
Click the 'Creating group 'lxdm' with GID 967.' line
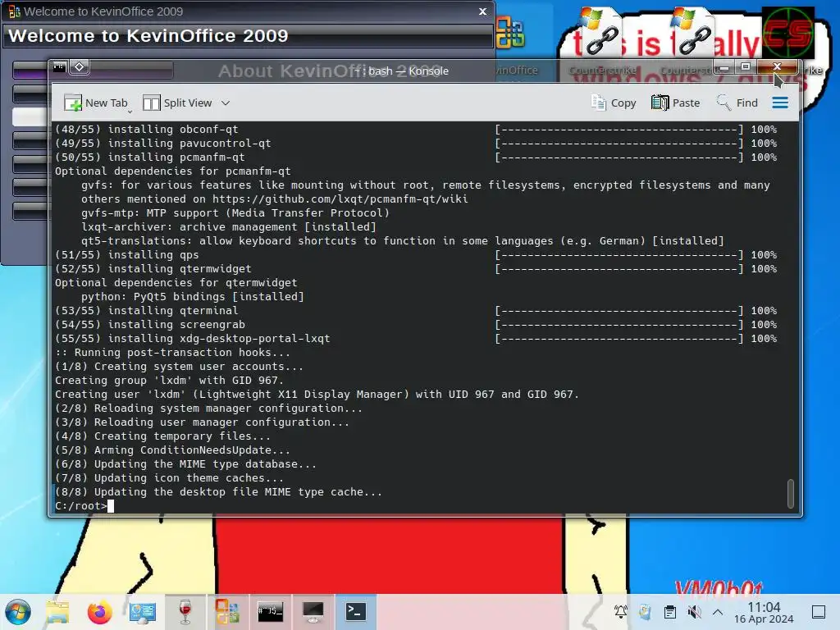tap(169, 381)
